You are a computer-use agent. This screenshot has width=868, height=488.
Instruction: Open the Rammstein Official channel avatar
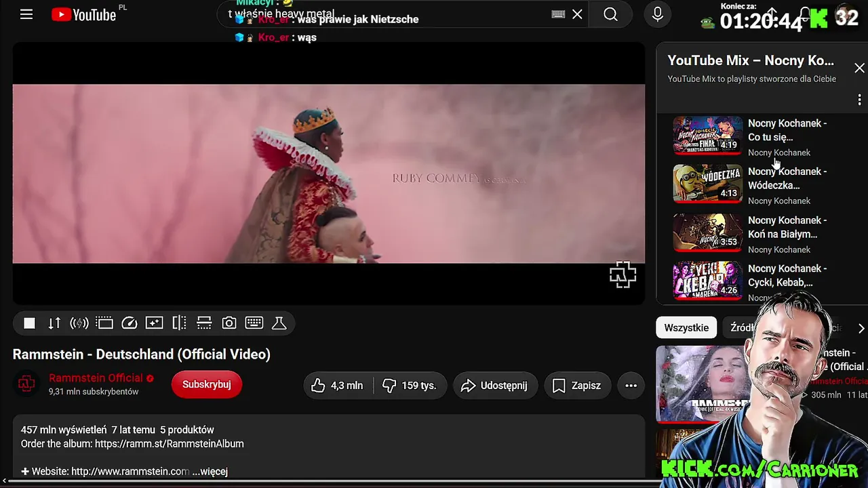26,384
